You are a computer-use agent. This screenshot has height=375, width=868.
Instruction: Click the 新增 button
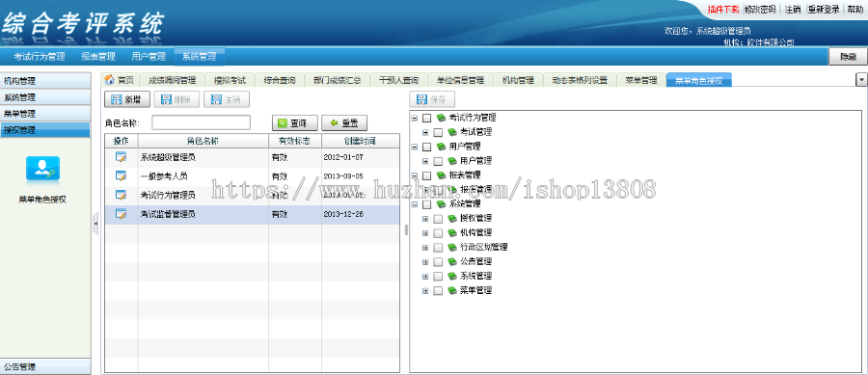point(126,99)
